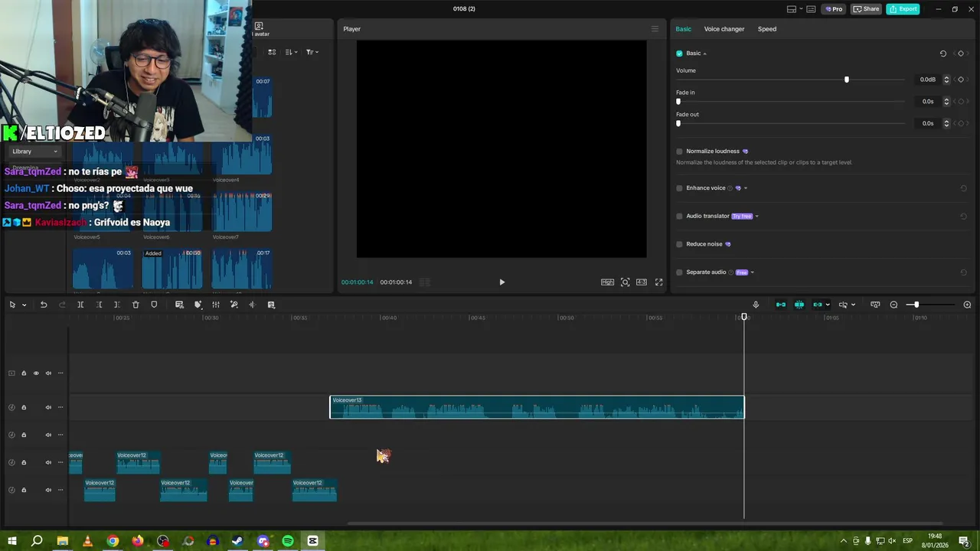Image resolution: width=980 pixels, height=551 pixels.
Task: Change the player aspect ratio
Action: (642, 282)
